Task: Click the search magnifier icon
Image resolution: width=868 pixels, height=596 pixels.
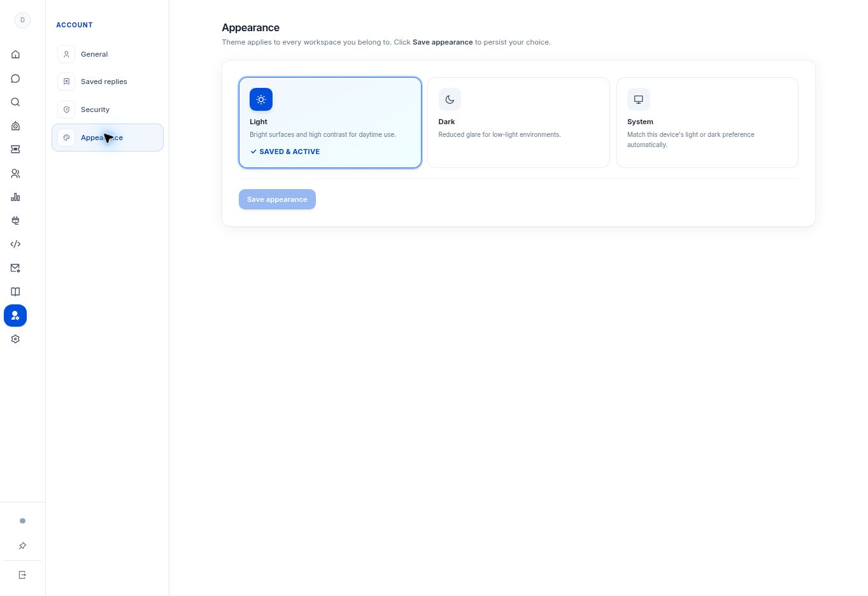Action: (x=15, y=102)
